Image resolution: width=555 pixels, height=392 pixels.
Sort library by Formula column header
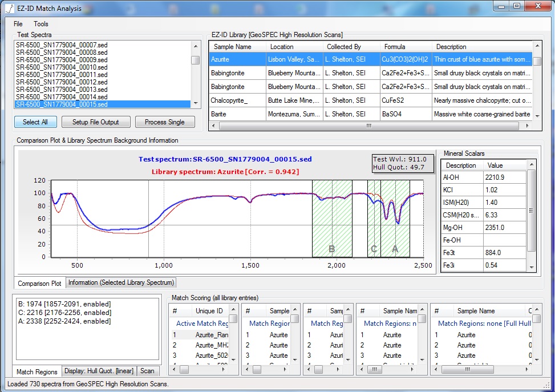(x=395, y=47)
